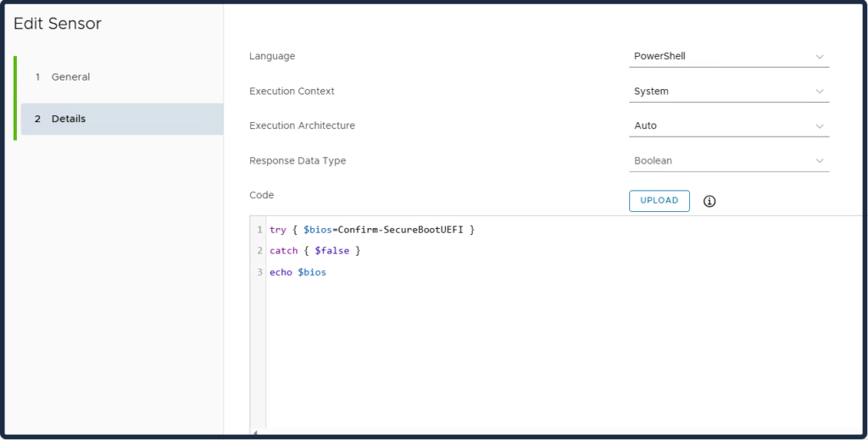The height and width of the screenshot is (440, 868).
Task: Expand the Response Data Type Boolean dropdown
Action: click(729, 161)
